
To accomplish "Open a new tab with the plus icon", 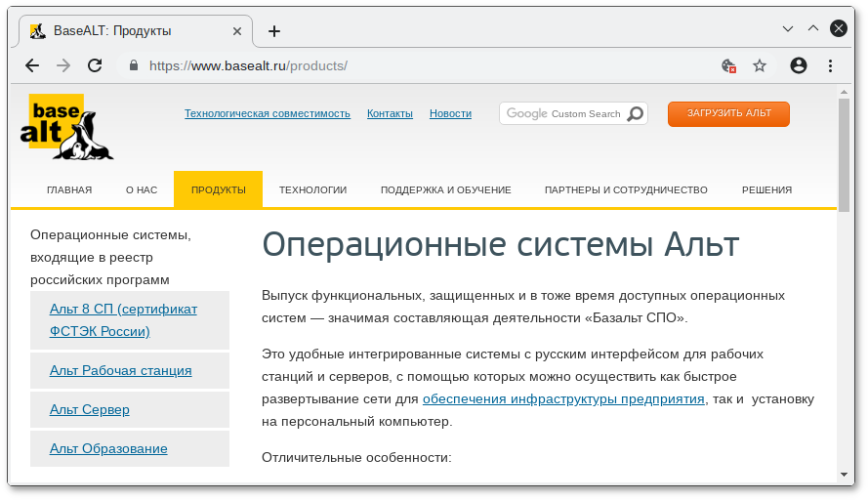I will click(274, 31).
